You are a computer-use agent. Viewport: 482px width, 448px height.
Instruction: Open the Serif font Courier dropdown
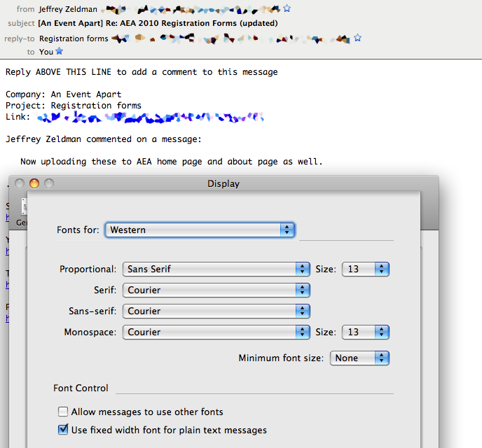tap(216, 290)
